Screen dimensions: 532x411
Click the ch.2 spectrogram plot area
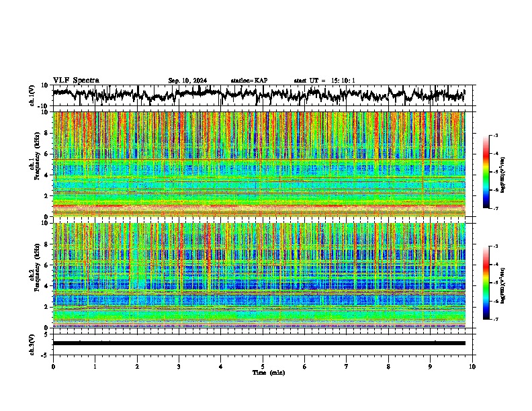point(259,275)
